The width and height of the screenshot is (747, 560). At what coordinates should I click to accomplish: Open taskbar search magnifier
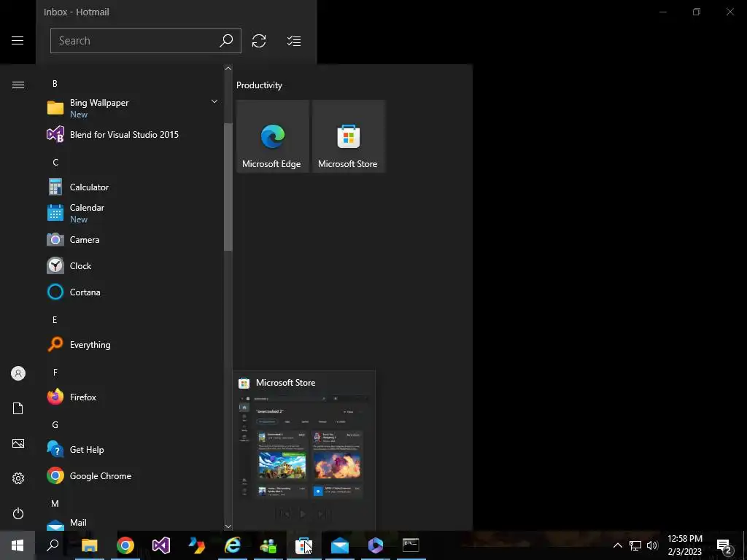pyautogui.click(x=53, y=545)
